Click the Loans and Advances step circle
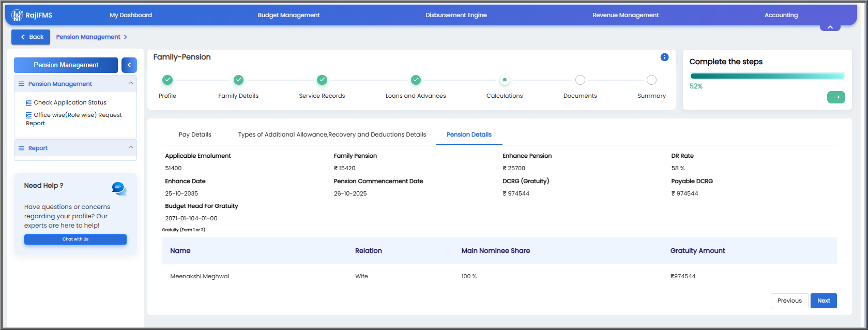The image size is (868, 330). [416, 80]
